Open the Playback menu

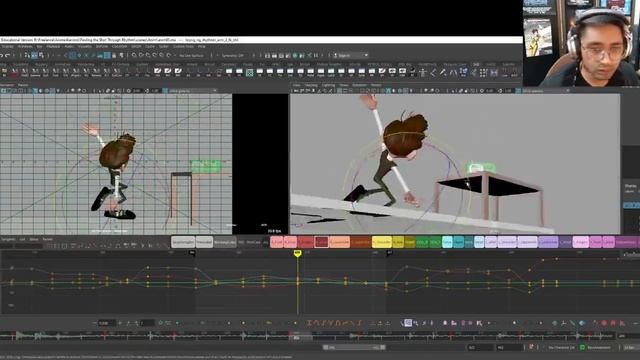coord(53,47)
